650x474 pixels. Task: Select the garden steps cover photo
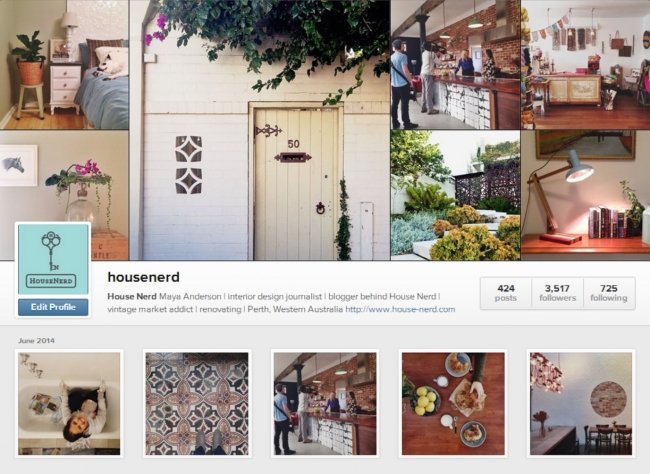point(455,195)
